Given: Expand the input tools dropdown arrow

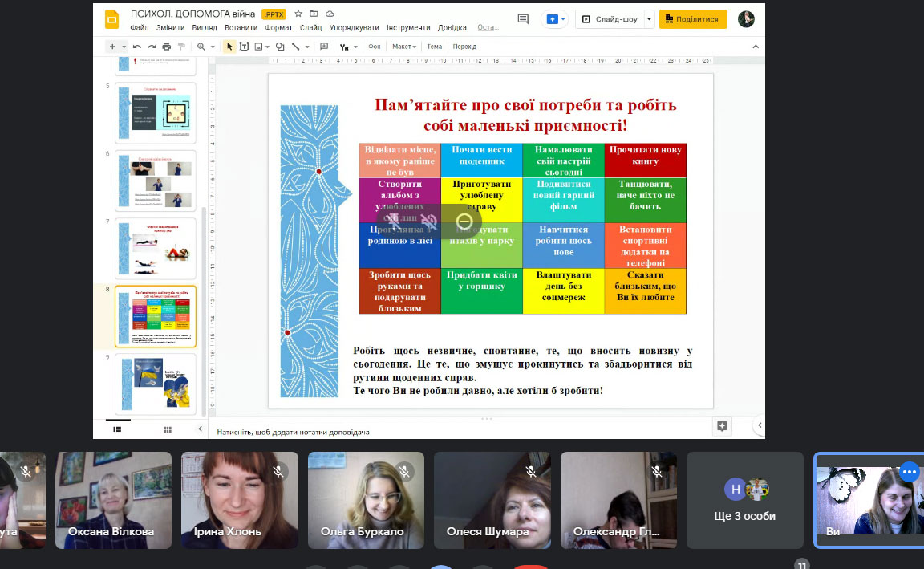Looking at the screenshot, I should coord(355,47).
